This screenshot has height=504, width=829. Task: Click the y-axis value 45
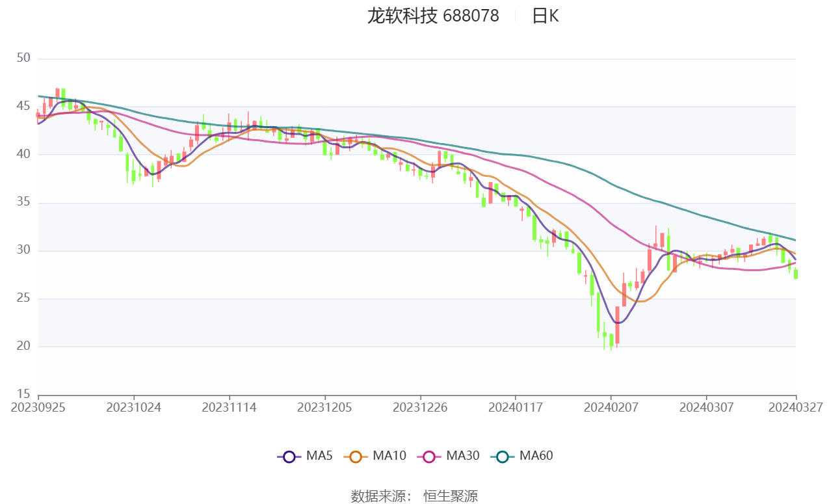coord(23,107)
